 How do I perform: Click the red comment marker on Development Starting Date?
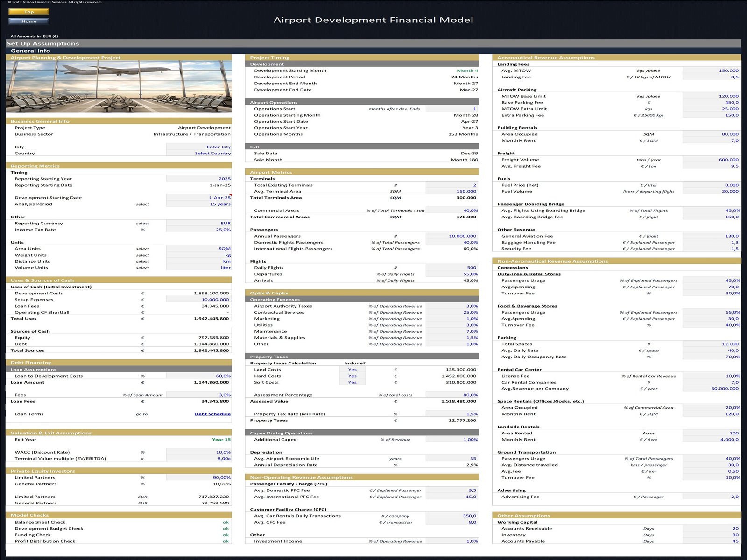pos(230,195)
